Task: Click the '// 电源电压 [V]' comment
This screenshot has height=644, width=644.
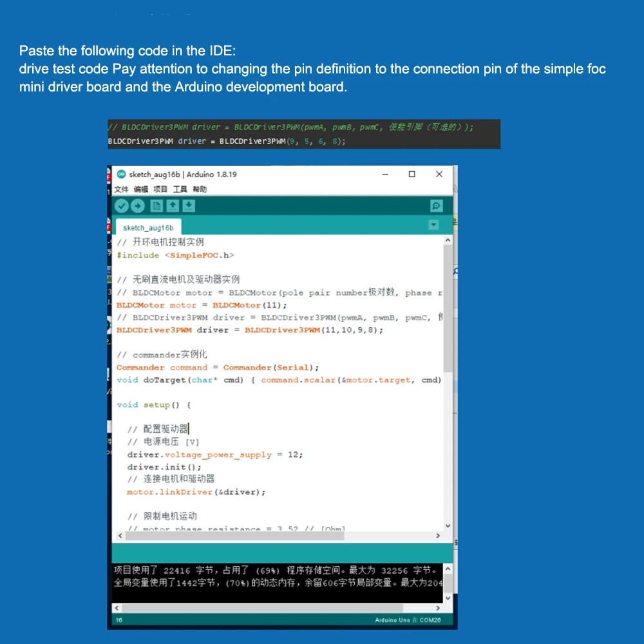Action: (x=163, y=442)
